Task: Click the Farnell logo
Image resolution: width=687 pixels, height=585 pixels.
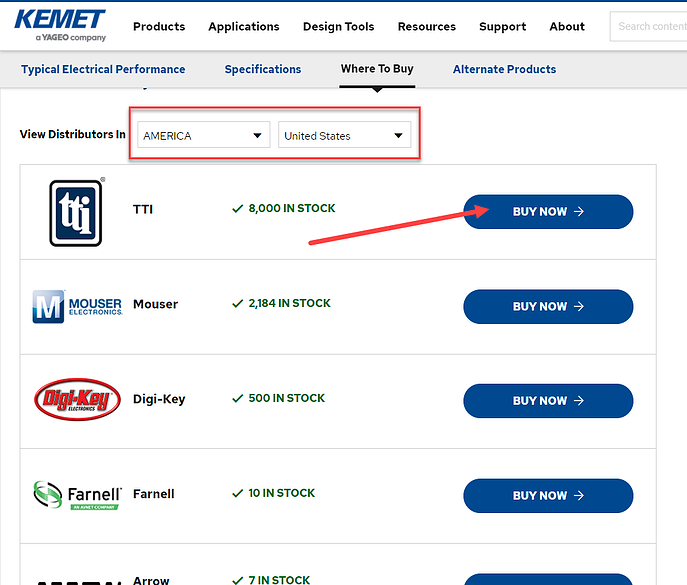Action: coord(78,495)
